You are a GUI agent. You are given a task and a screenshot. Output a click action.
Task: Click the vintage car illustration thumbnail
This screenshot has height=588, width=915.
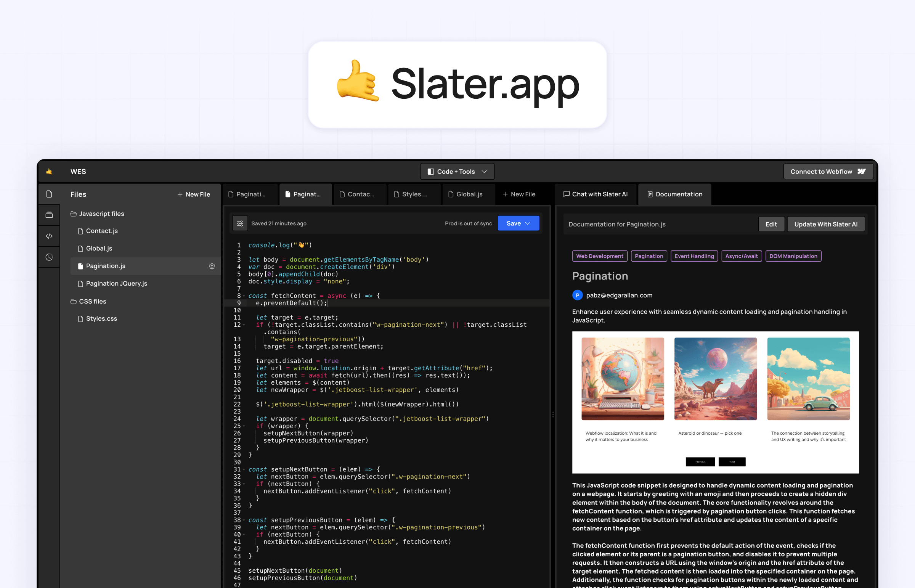[808, 379]
